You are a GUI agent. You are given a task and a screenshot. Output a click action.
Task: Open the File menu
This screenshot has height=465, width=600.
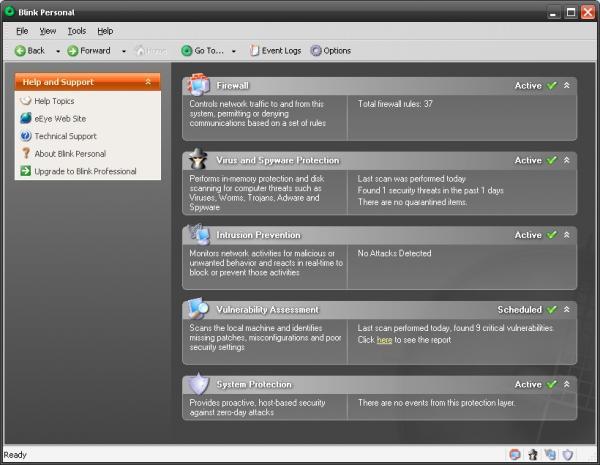[22, 31]
